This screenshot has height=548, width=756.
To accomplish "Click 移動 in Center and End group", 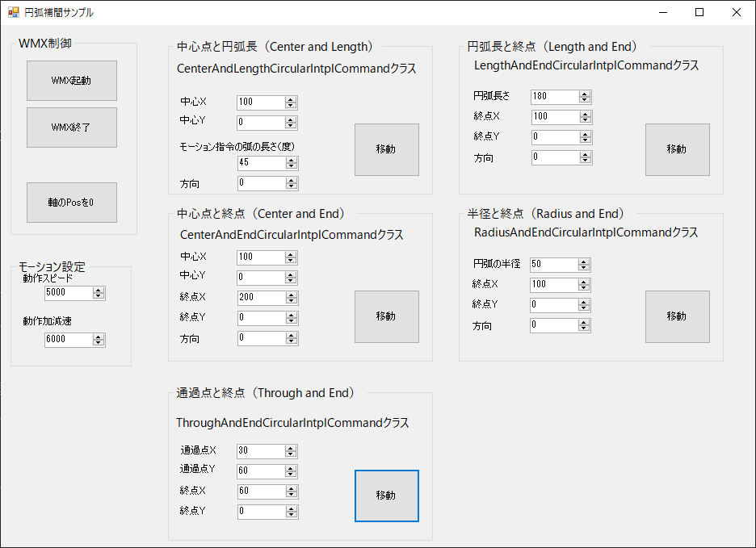I will [386, 316].
